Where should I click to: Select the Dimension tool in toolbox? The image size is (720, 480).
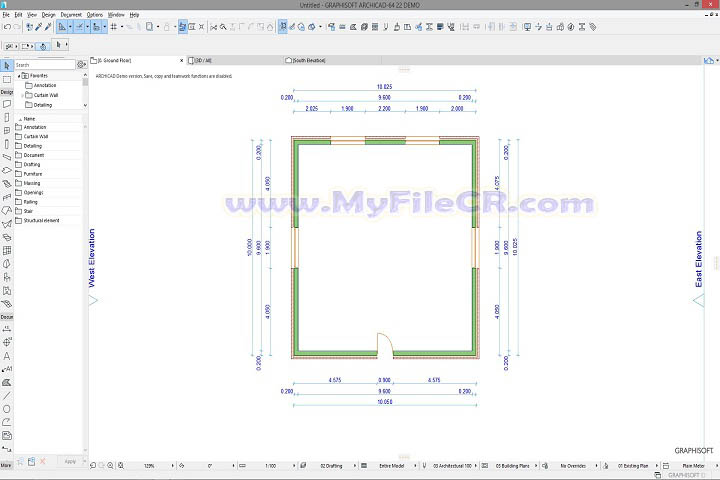coord(6,329)
